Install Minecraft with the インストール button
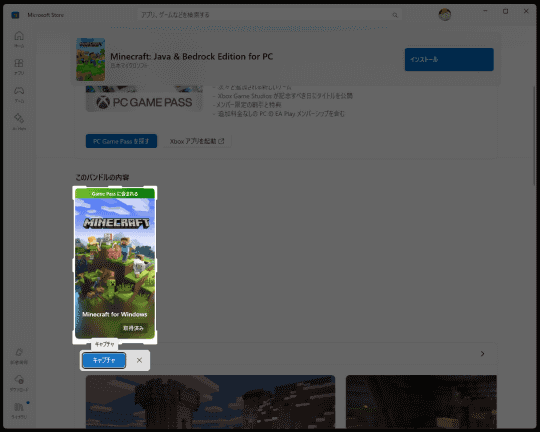The height and width of the screenshot is (432, 540). (x=449, y=59)
